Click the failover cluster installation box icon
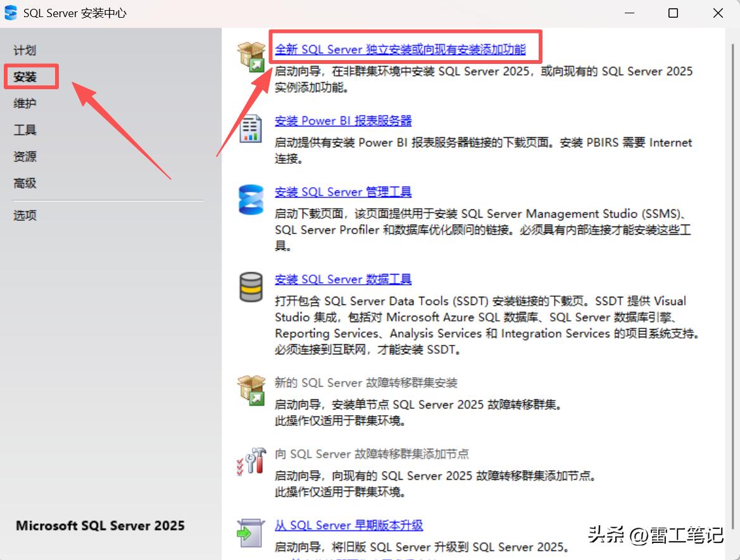This screenshot has width=740, height=560. (x=251, y=390)
